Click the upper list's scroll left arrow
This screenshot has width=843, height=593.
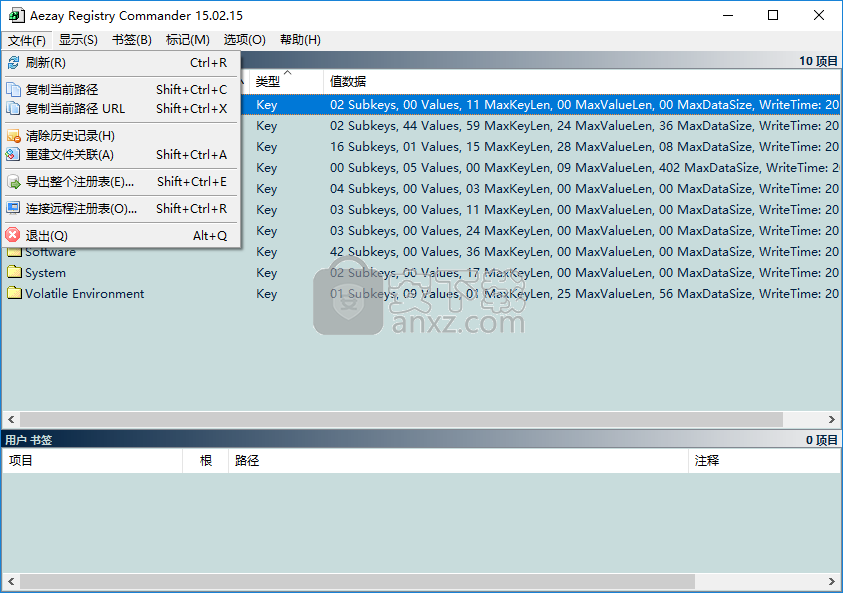pyautogui.click(x=11, y=419)
